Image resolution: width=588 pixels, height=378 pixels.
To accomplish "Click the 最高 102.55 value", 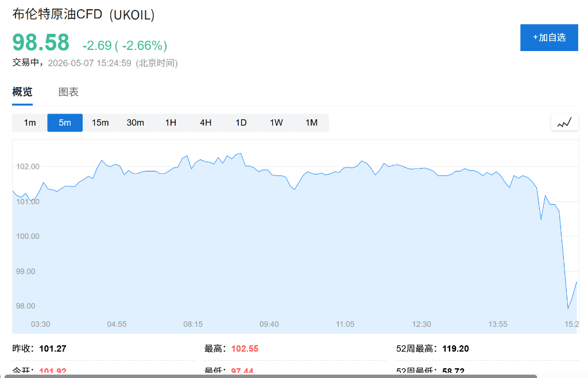I will 245,349.
